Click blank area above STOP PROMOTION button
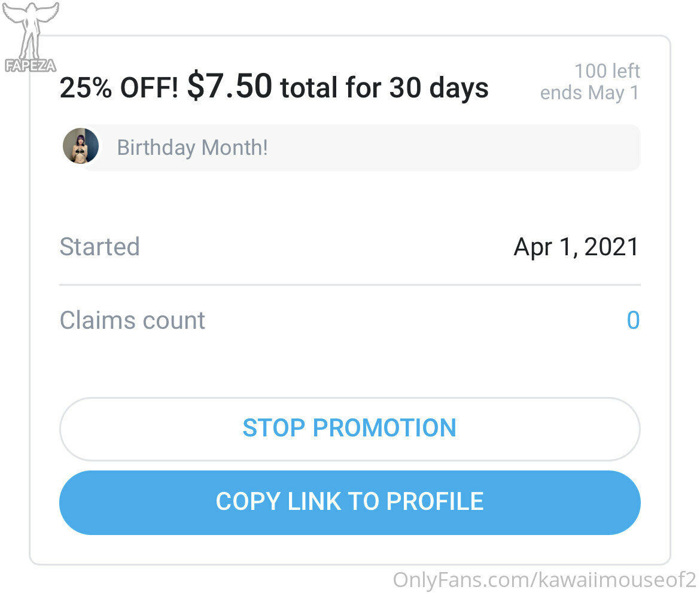Viewport: 700px width, 596px height. (349, 368)
